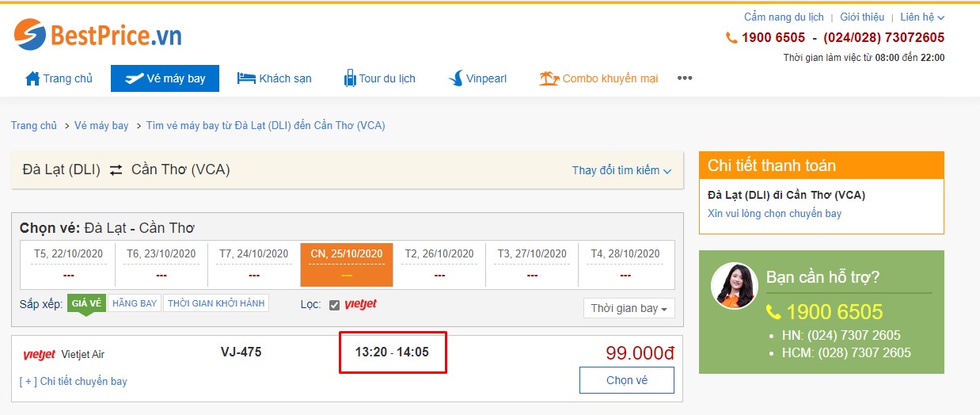This screenshot has width=980, height=415.
Task: Select date T3, 27/10/2020
Action: click(x=532, y=264)
